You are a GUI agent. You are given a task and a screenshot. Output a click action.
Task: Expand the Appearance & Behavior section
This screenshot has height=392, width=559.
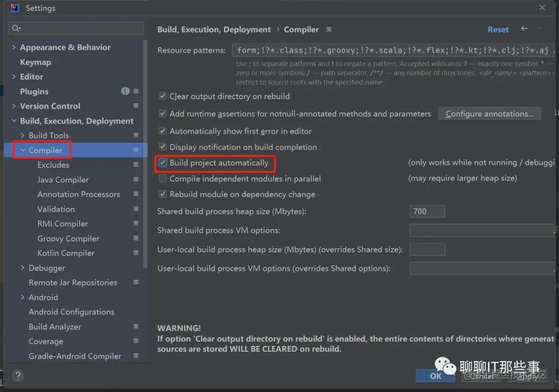[13, 48]
